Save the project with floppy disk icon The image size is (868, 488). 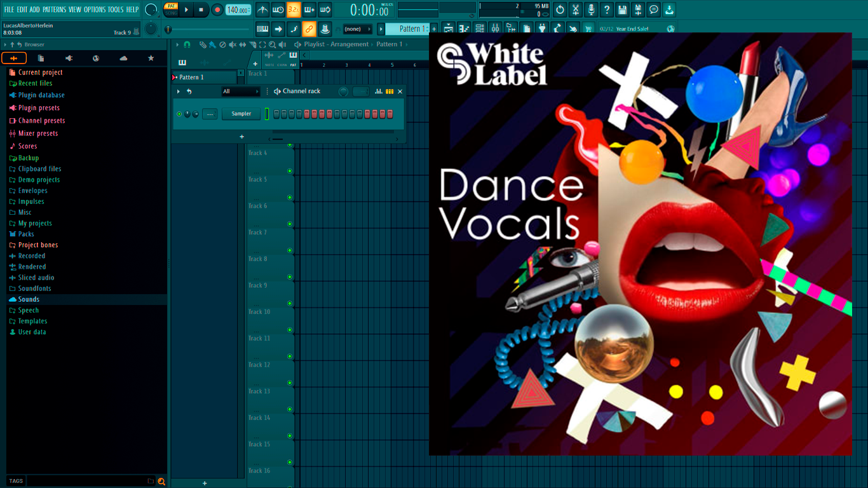coord(622,10)
